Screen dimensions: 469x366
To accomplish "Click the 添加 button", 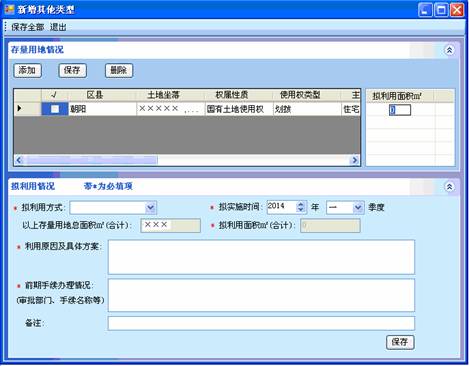I will tap(27, 70).
